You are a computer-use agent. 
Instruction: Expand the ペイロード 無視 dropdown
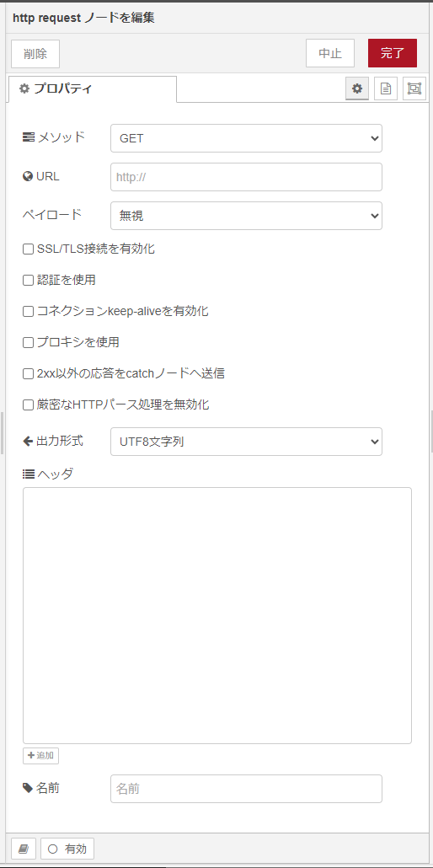click(246, 216)
